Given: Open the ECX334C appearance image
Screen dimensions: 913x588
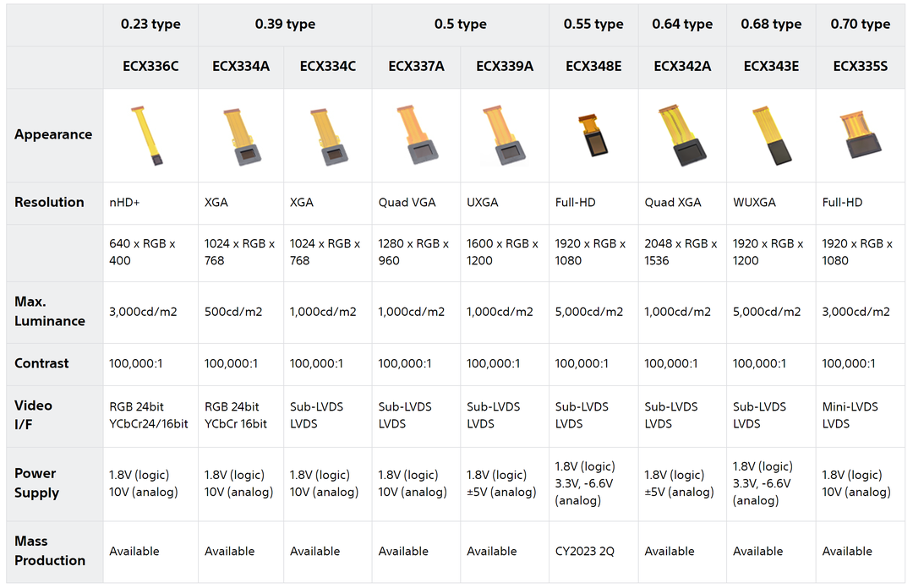Looking at the screenshot, I should click(326, 136).
